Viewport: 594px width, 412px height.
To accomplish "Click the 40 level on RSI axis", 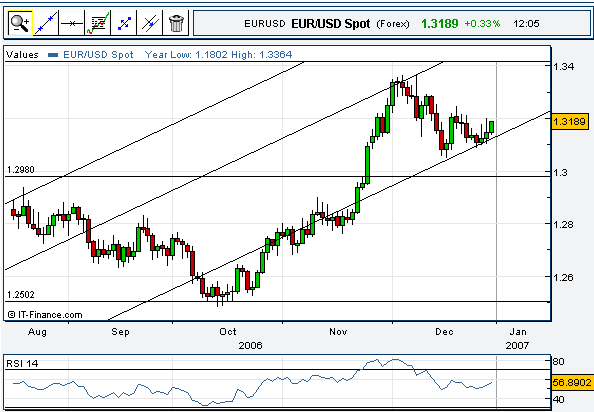I will pyautogui.click(x=558, y=400).
